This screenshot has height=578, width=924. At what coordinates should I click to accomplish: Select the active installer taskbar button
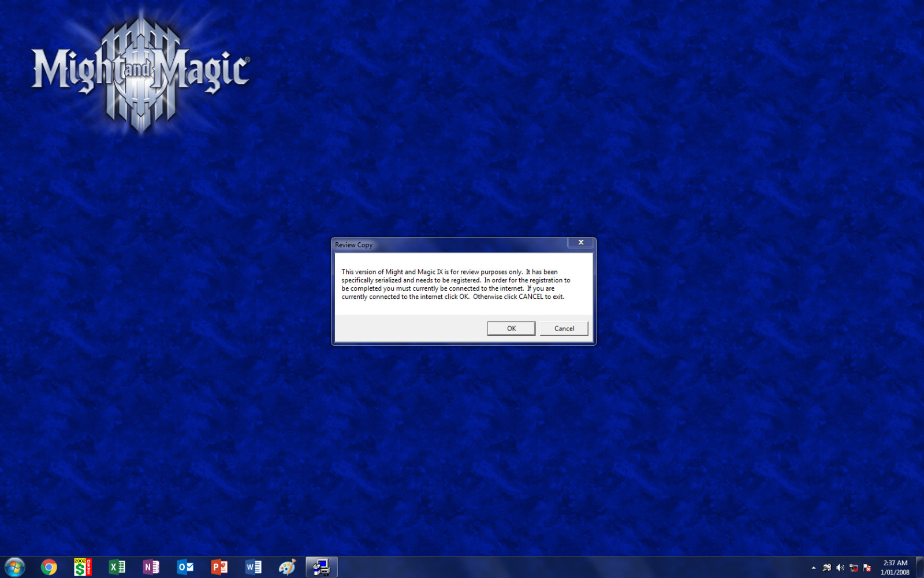[x=321, y=568]
